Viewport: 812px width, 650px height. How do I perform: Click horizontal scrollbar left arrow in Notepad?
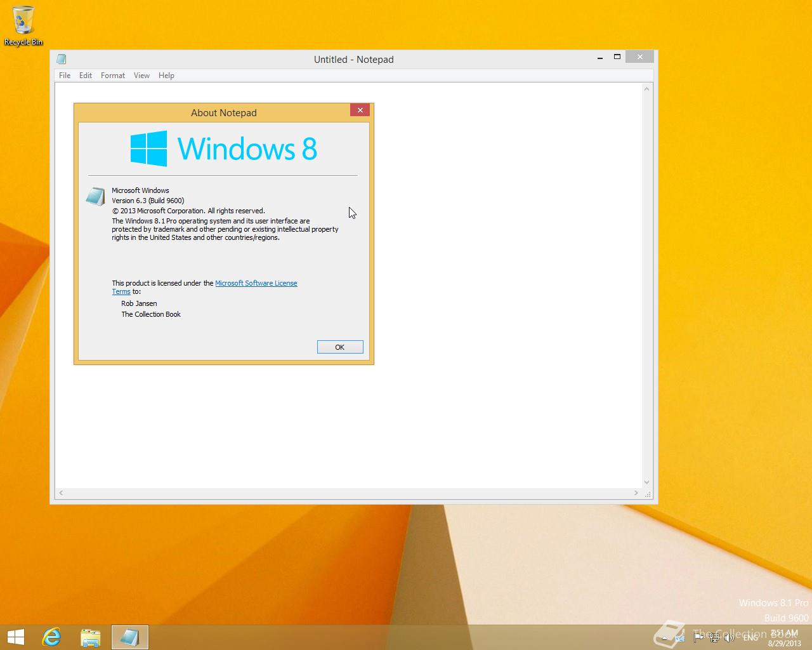(62, 493)
